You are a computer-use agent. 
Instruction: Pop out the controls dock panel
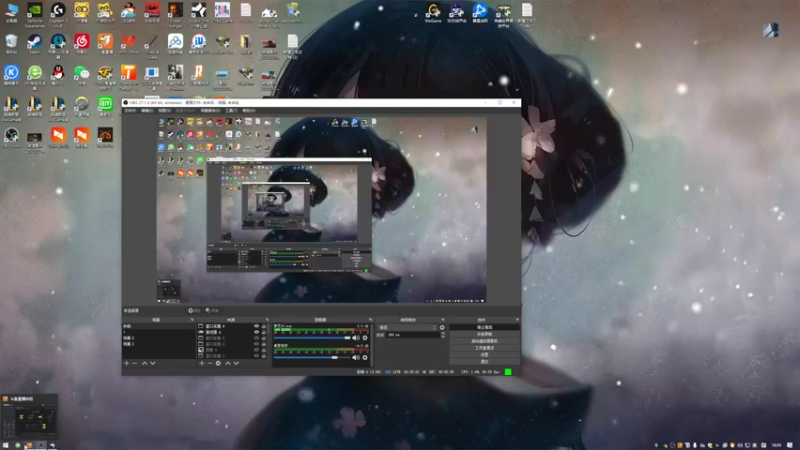[517, 320]
